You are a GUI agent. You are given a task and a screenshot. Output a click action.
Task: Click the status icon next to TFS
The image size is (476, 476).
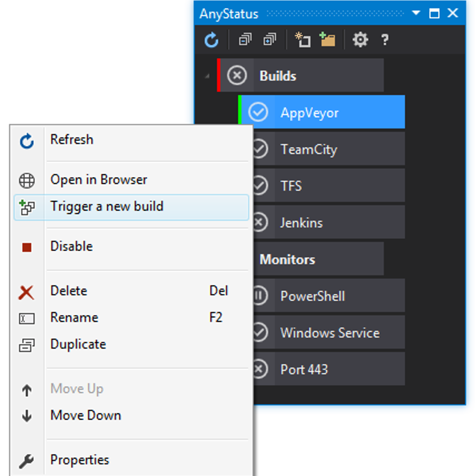tap(261, 185)
